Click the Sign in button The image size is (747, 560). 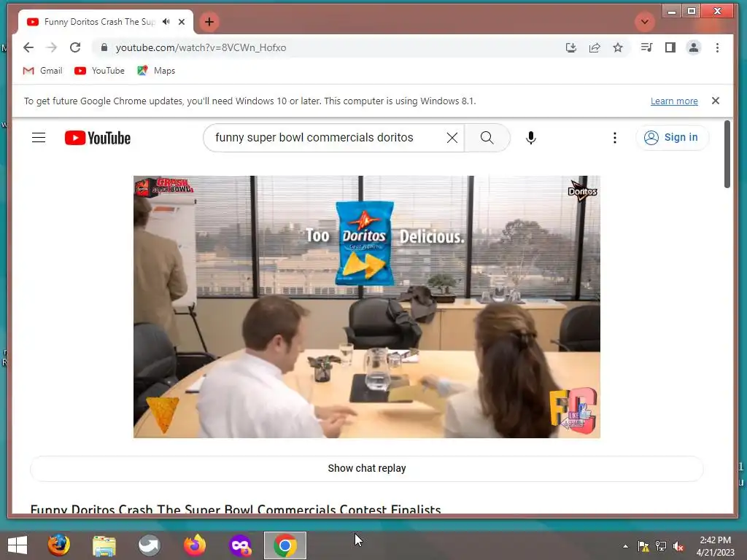[x=672, y=138]
